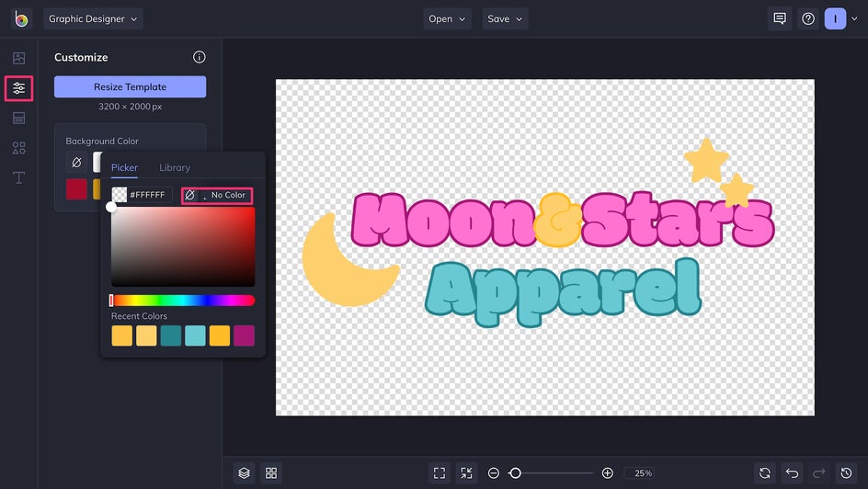Select the Picker tab

tap(124, 167)
